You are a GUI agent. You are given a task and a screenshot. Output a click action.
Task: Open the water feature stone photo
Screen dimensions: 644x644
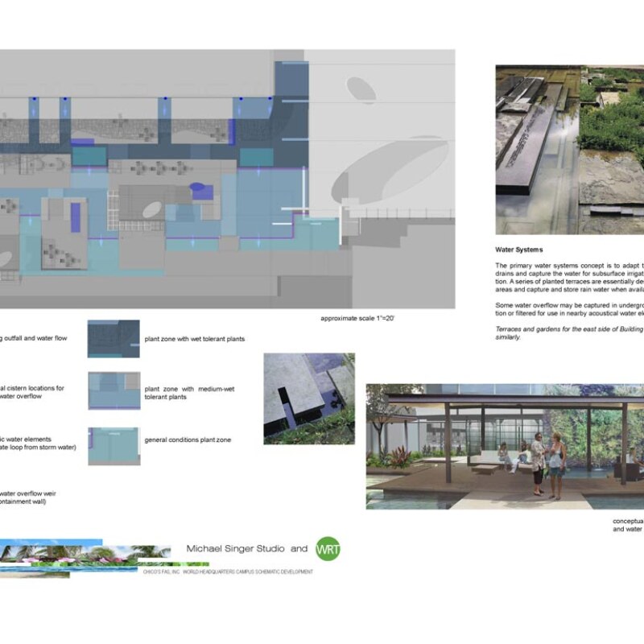tap(570, 150)
